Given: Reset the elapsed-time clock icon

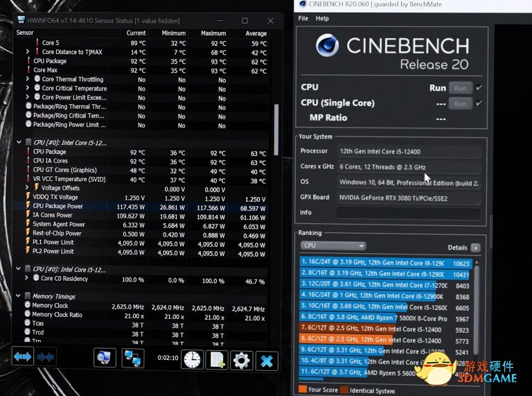Looking at the screenshot, I should pos(193,360).
